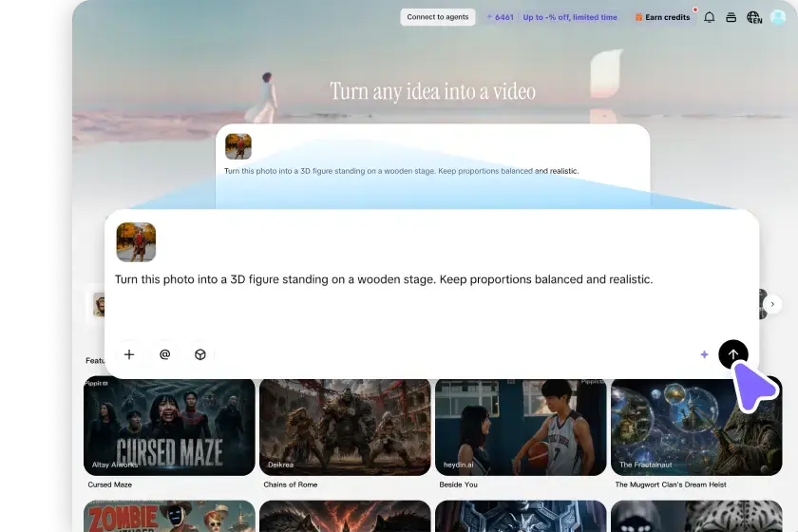This screenshot has height=532, width=798.
Task: Open the @ mention icon
Action: 165,354
